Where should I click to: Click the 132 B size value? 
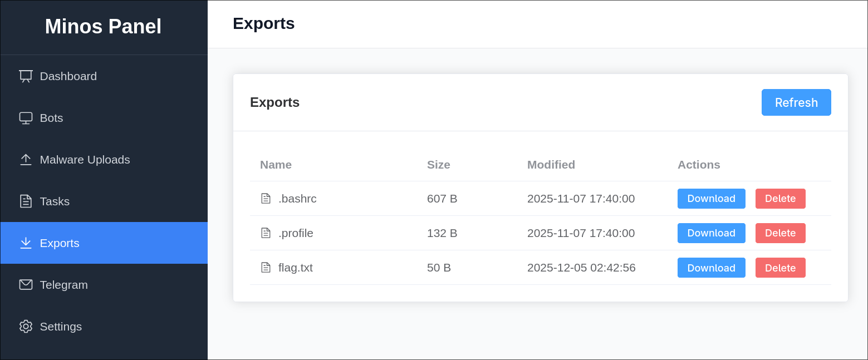[442, 233]
